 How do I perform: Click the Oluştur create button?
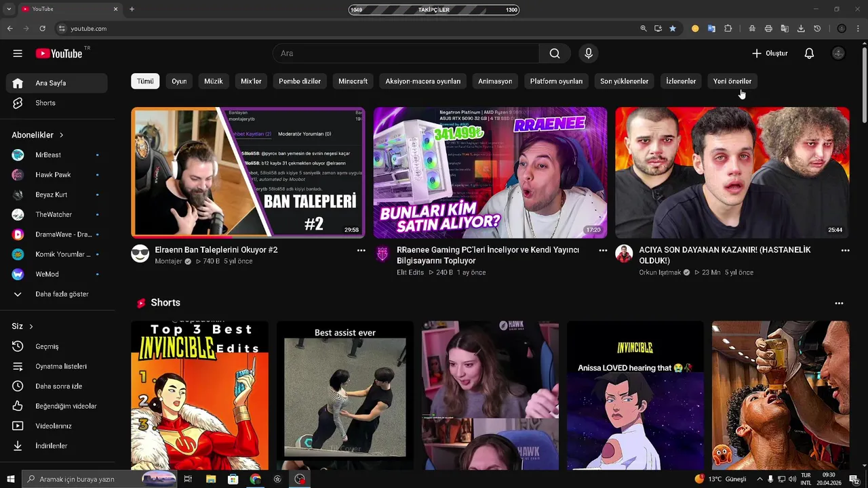click(770, 54)
